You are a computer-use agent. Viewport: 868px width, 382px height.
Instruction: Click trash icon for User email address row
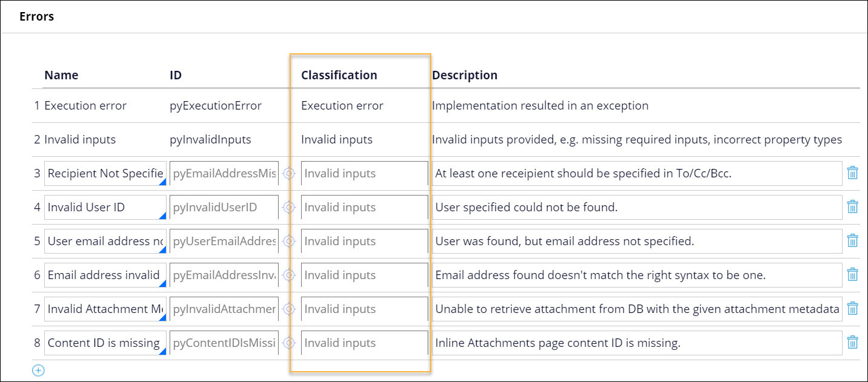(x=852, y=241)
